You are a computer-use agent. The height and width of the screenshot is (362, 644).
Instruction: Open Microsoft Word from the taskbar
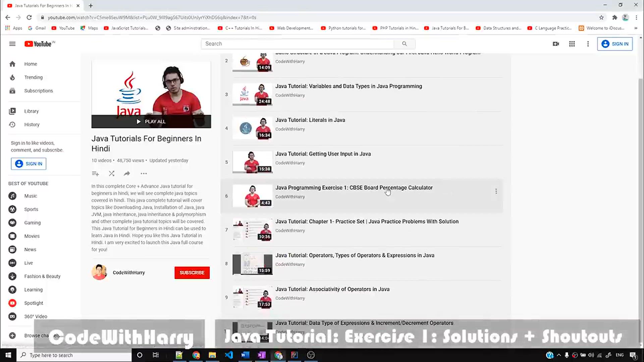pyautogui.click(x=245, y=355)
